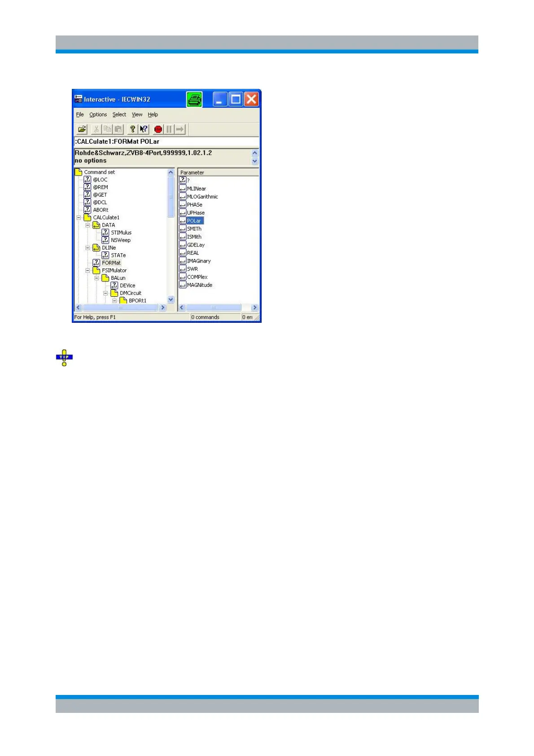534x756 pixels.
Task: Collapse the CALCulate1 tree node
Action: click(79, 217)
